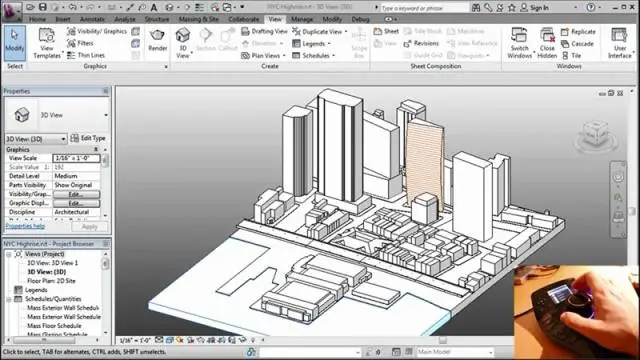Create a new Sheet
Screen dimensions: 640x360
click(x=386, y=31)
